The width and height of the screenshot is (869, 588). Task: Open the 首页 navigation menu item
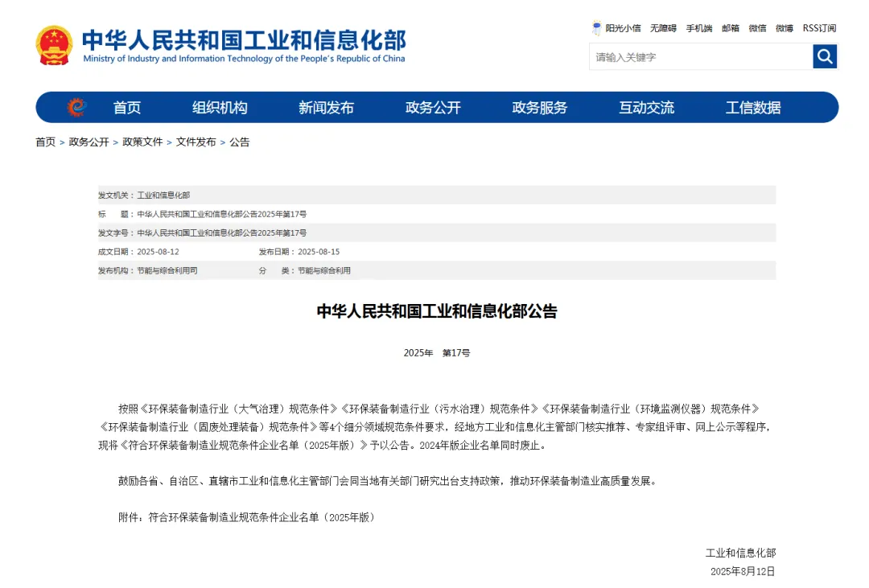click(x=127, y=108)
